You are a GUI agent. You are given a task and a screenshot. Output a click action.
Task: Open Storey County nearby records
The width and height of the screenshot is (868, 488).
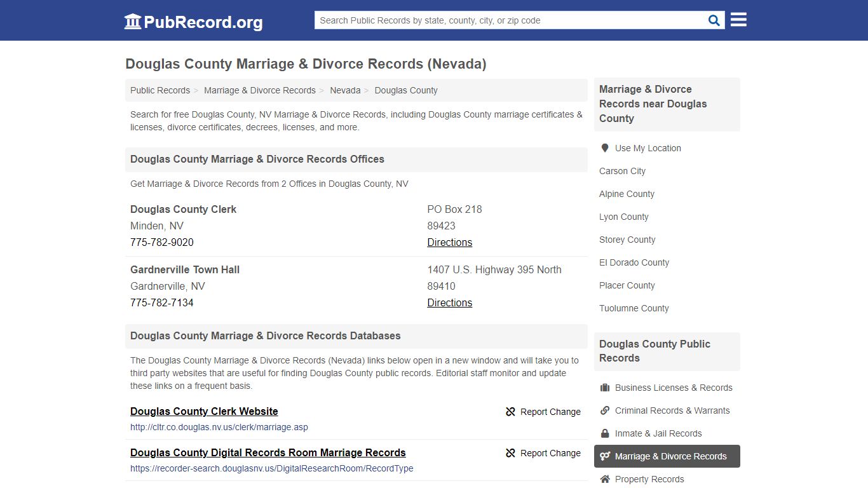coord(627,240)
